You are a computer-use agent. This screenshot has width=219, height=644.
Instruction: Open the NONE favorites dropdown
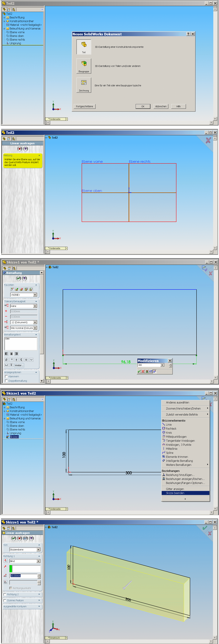click(x=35, y=295)
